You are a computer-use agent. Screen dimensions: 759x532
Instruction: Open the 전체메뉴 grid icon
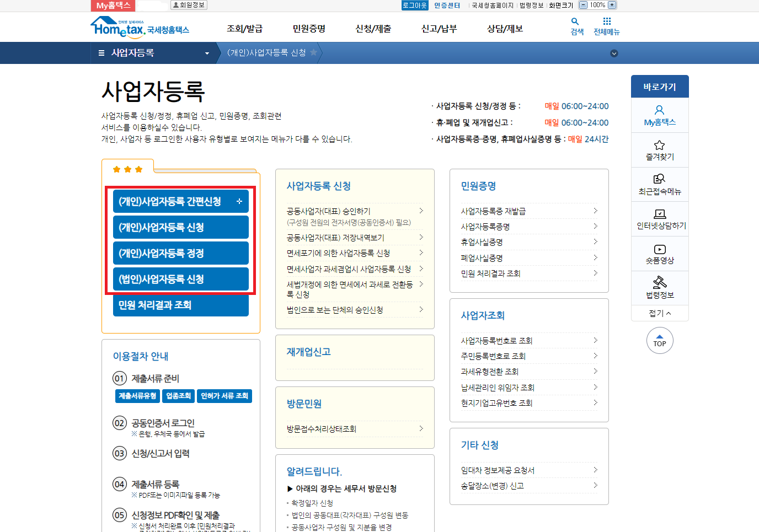coord(607,26)
